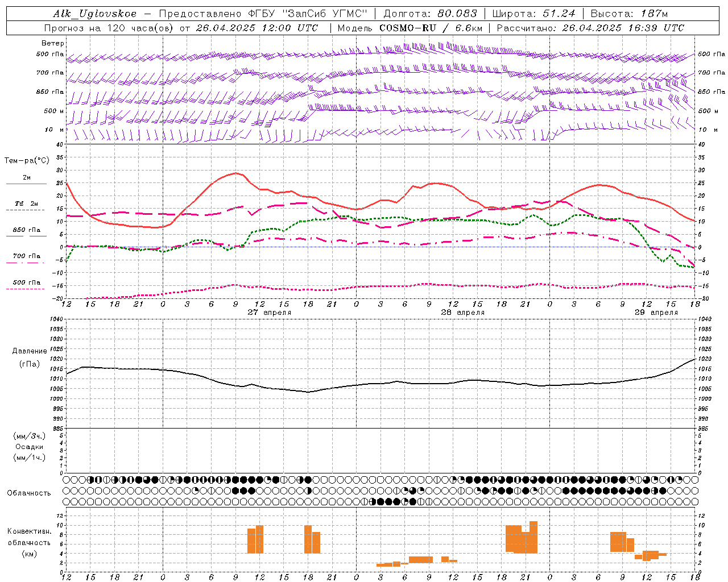Click the Давление chart label
Image resolution: width=728 pixels, height=582 pixels.
click(28, 351)
